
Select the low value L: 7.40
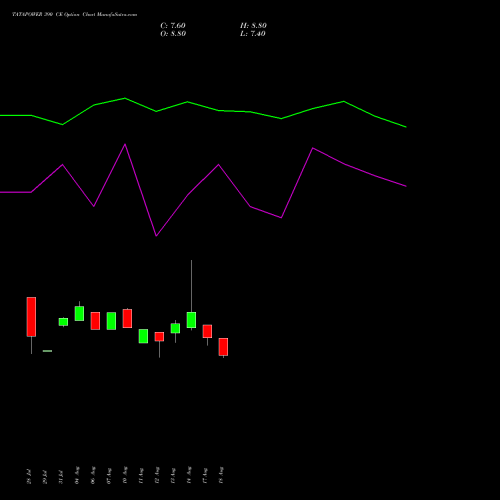[253, 34]
